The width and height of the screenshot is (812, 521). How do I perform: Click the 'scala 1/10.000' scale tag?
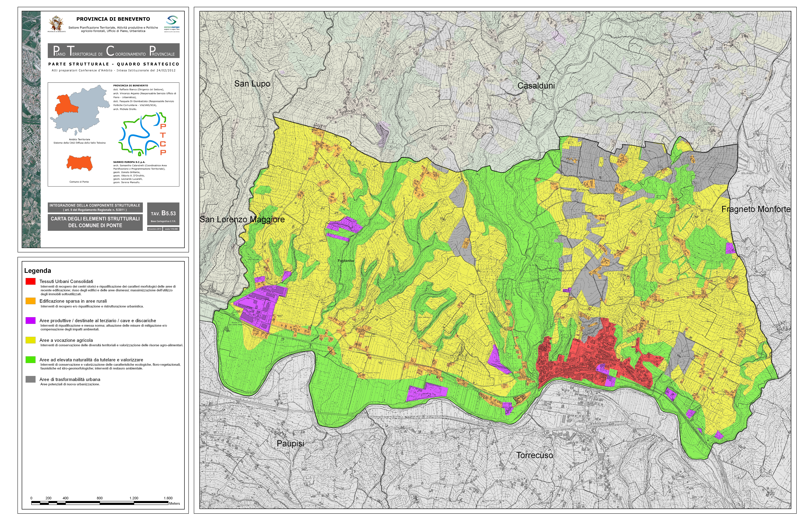click(171, 229)
